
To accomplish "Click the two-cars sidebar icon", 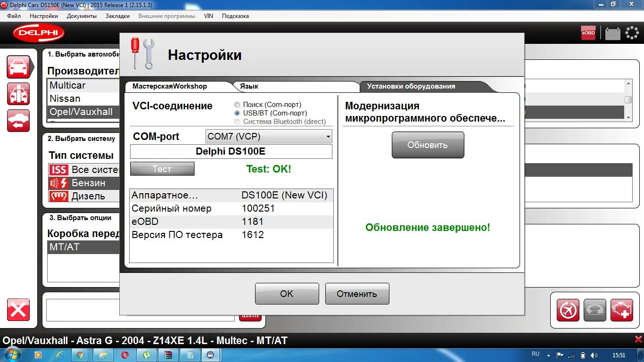I will pos(18,94).
